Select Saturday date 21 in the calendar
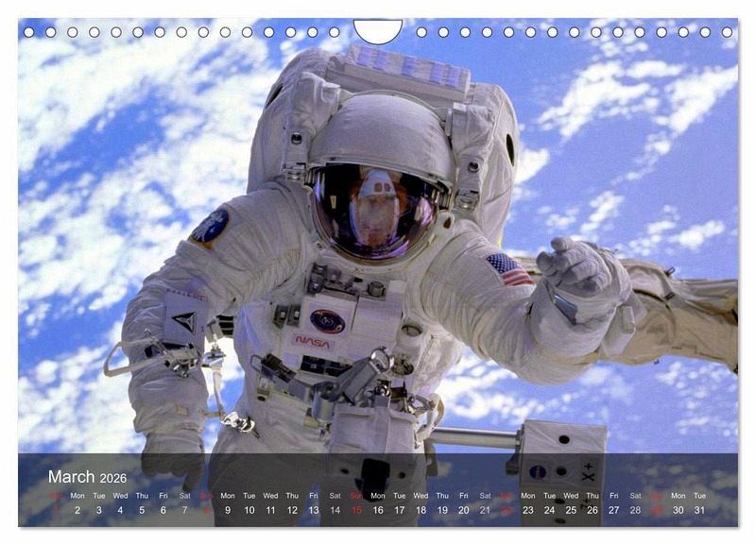 [x=485, y=510]
